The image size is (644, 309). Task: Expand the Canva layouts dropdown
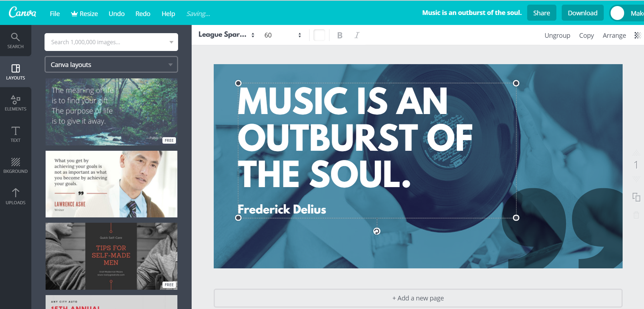(111, 65)
